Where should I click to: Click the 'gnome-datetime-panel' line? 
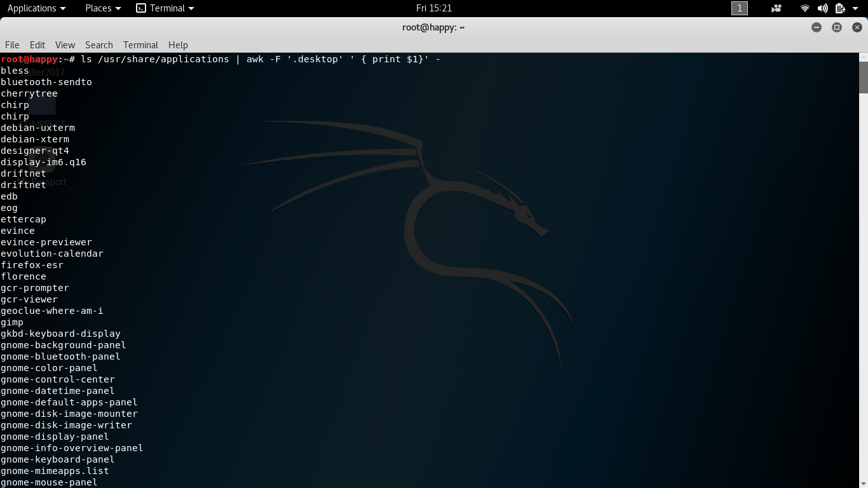58,391
